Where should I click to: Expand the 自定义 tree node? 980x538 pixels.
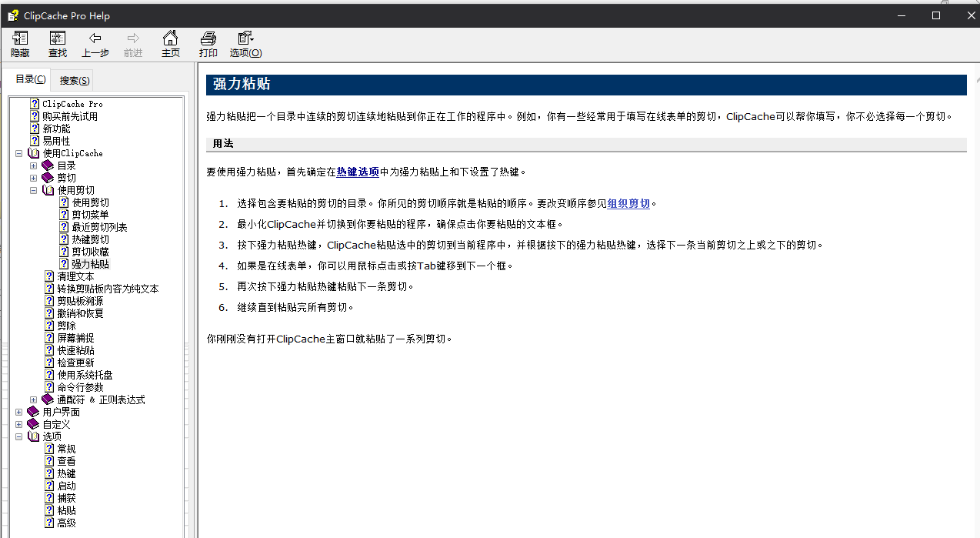click(x=18, y=424)
